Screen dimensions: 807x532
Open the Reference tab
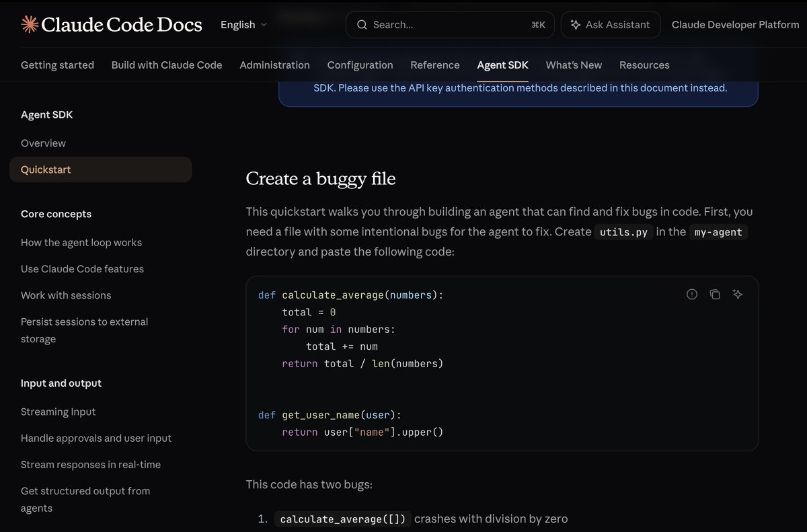(435, 65)
